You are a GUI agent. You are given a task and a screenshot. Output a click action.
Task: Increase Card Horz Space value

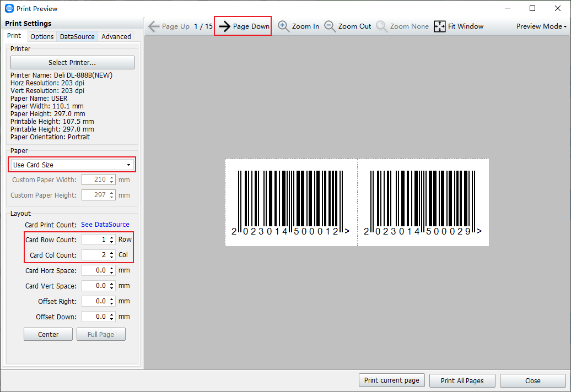pyautogui.click(x=111, y=268)
